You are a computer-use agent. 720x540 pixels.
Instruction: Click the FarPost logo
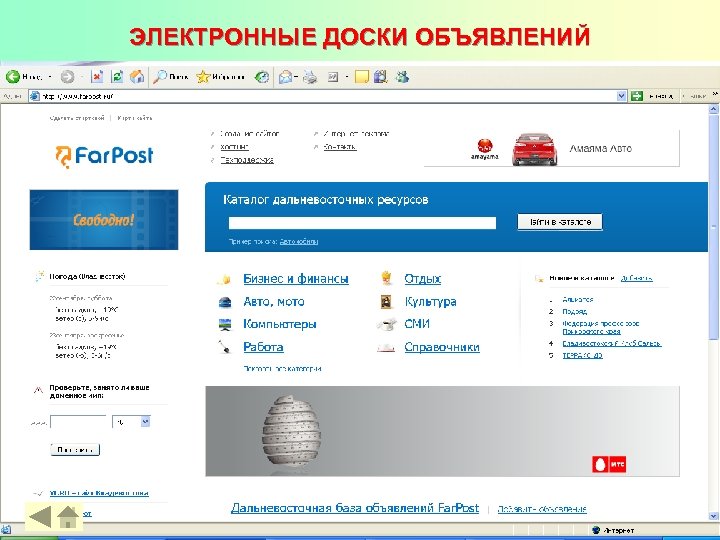(x=104, y=156)
